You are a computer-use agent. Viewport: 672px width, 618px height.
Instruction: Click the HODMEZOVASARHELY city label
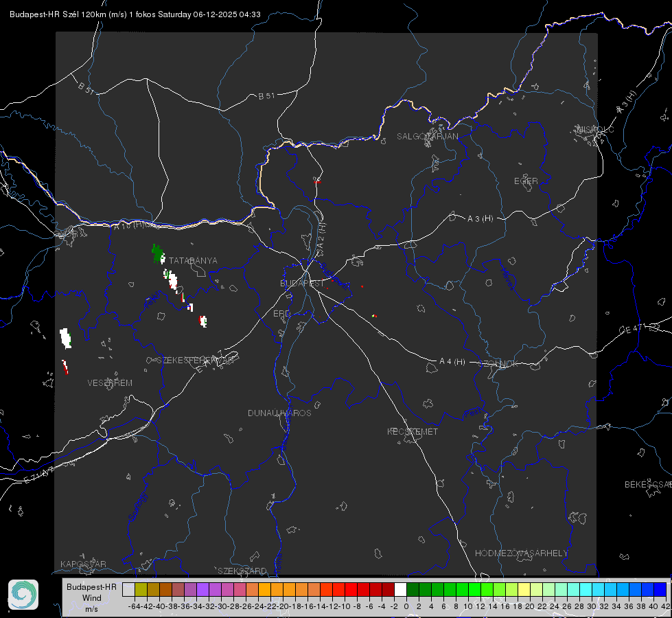click(x=521, y=553)
